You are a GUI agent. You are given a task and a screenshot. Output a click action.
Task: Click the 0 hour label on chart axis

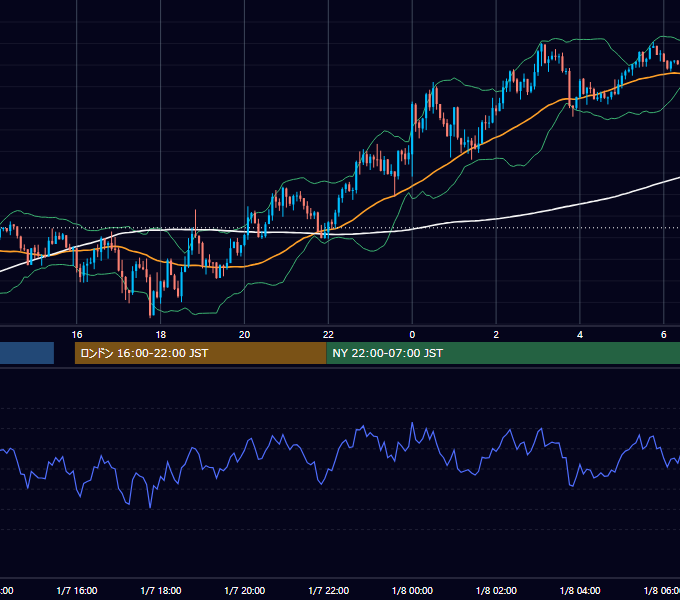pos(412,335)
